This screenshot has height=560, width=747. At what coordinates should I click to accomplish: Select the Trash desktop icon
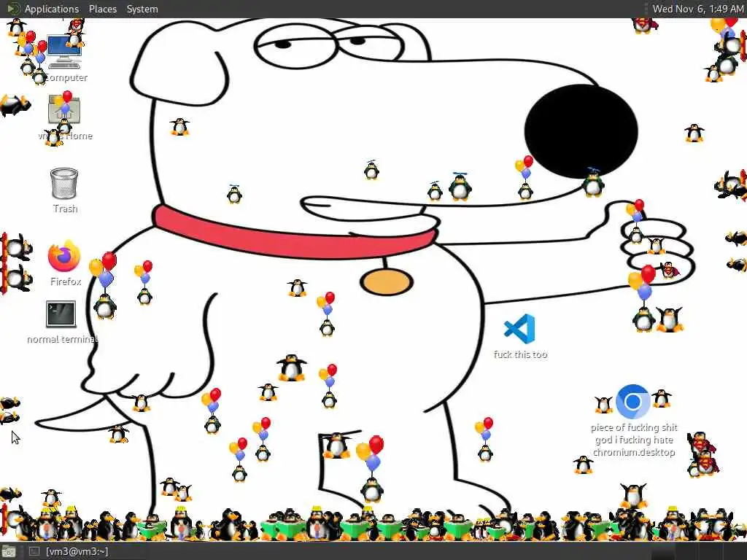point(64,183)
